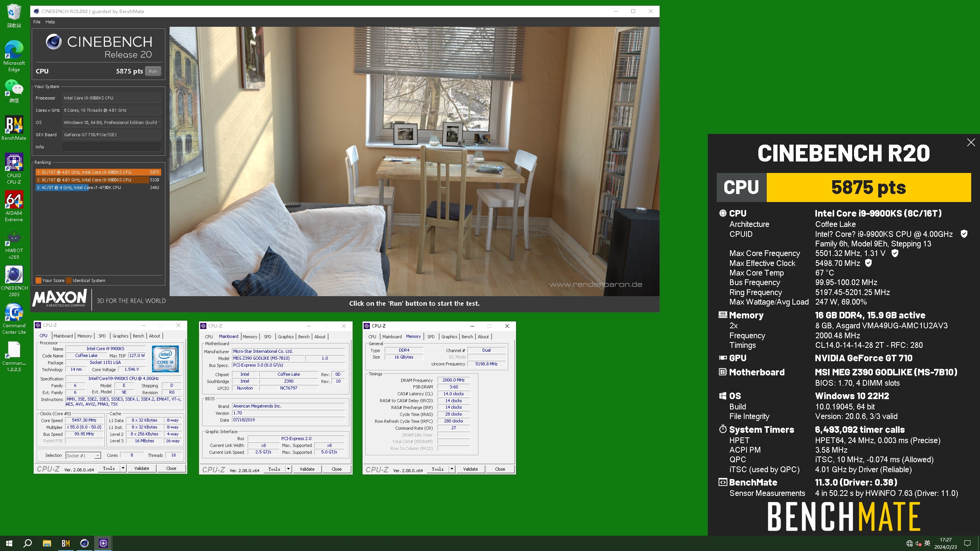The image size is (980, 551).
Task: Expand the Socket #1 selection dropdown
Action: coord(98,455)
